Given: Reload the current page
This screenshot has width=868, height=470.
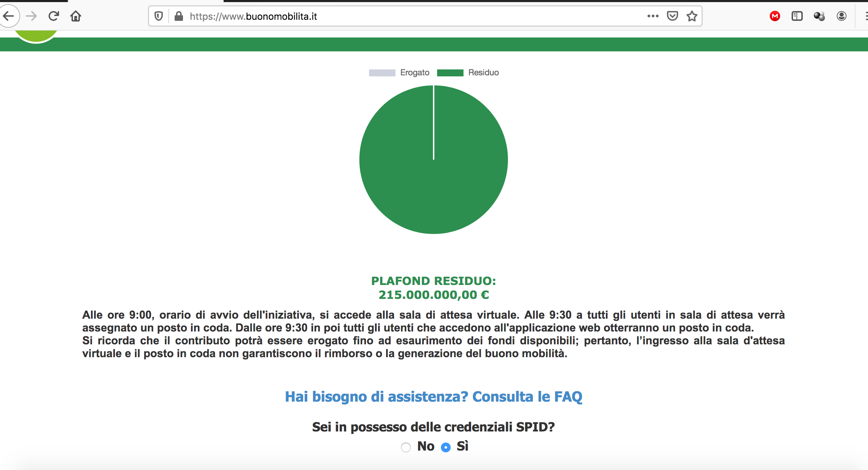Looking at the screenshot, I should (53, 16).
